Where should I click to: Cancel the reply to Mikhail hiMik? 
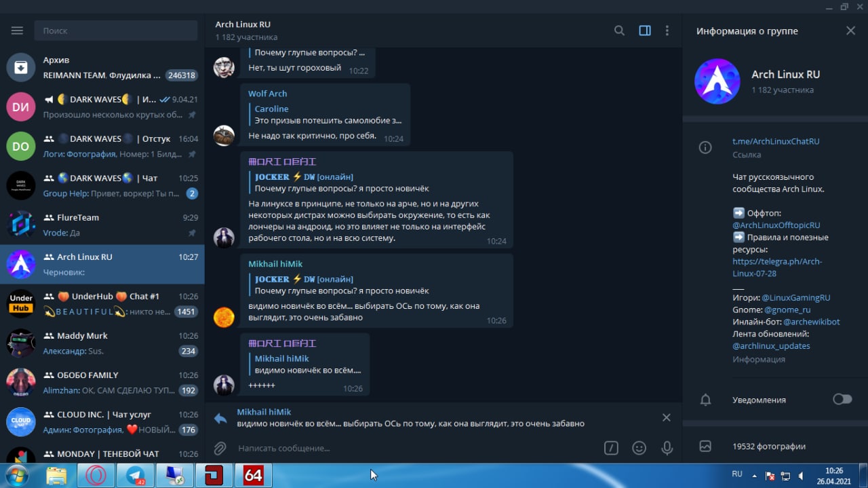point(666,417)
